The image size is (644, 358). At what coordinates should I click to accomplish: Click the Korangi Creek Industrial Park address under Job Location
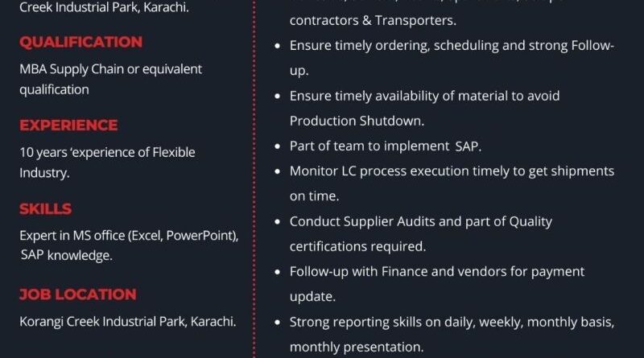click(x=127, y=322)
